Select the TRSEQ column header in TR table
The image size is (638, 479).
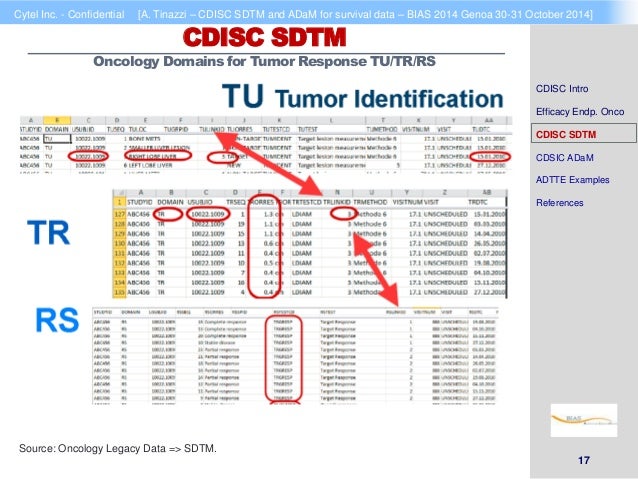pyautogui.click(x=235, y=202)
